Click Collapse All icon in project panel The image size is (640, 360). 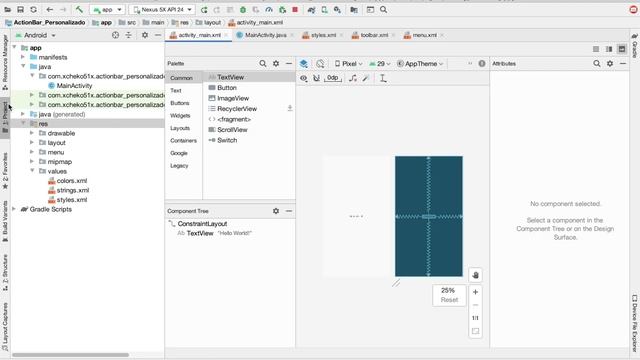(x=129, y=36)
